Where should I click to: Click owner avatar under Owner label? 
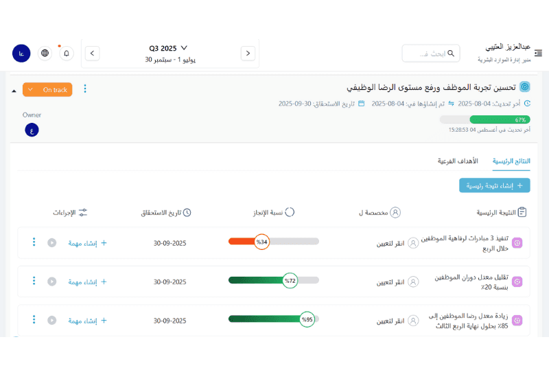(30, 130)
